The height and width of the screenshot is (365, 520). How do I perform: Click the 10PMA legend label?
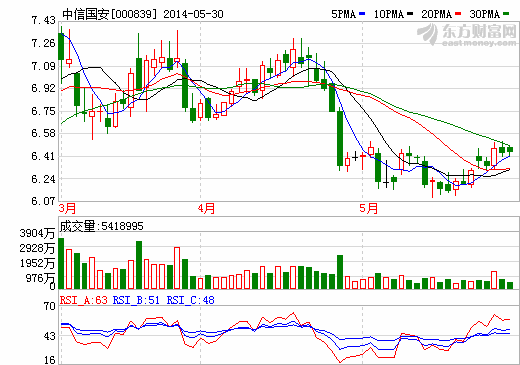point(389,14)
